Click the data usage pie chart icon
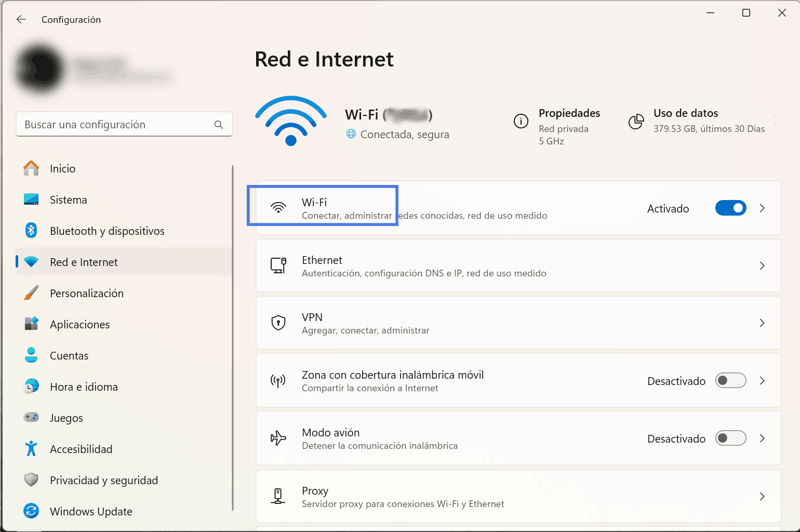 636,122
